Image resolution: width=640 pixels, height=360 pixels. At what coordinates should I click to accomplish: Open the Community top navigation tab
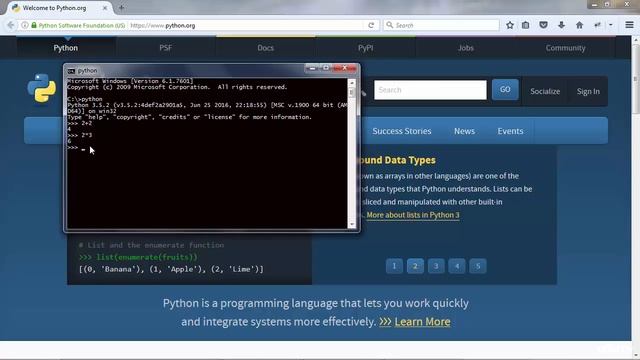[565, 48]
